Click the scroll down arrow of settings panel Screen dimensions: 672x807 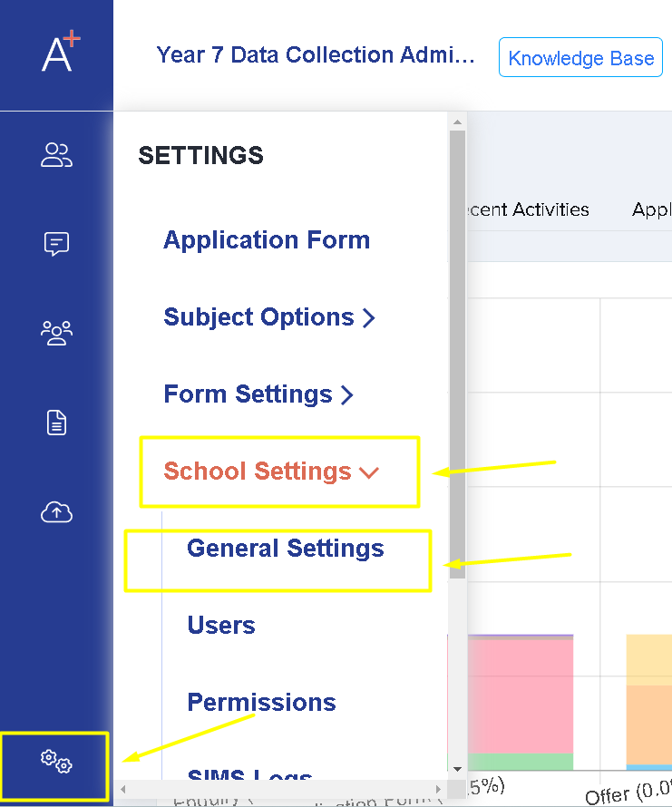coord(457,769)
